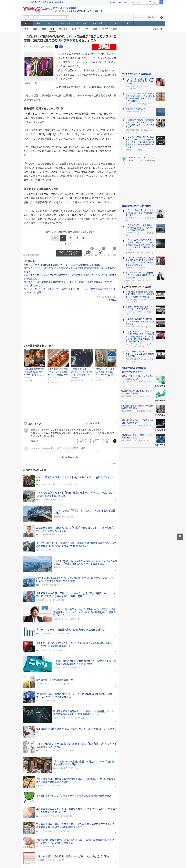Open article ニトリ 家具のニトリ thumbnail
186x868 pixels.
coord(38,664)
